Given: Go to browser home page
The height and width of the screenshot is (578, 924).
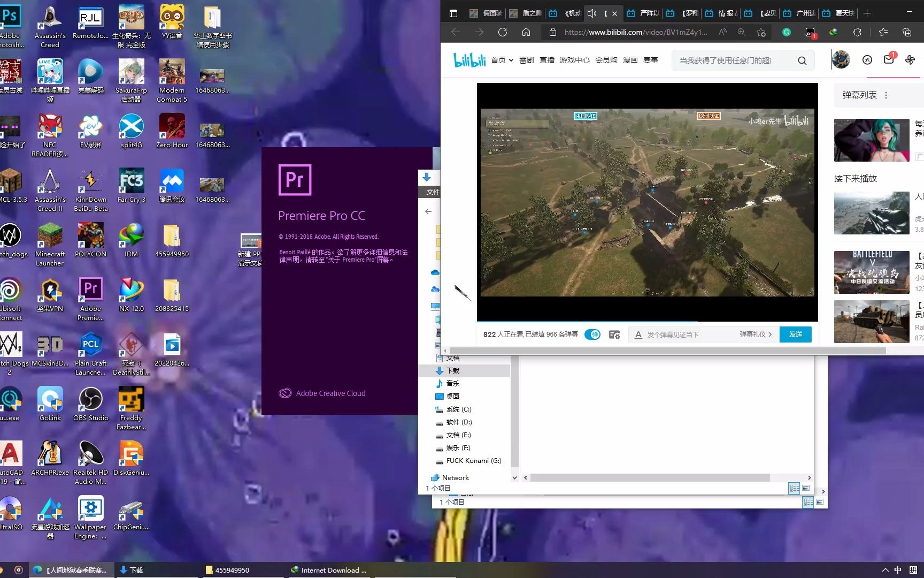Looking at the screenshot, I should 526,32.
